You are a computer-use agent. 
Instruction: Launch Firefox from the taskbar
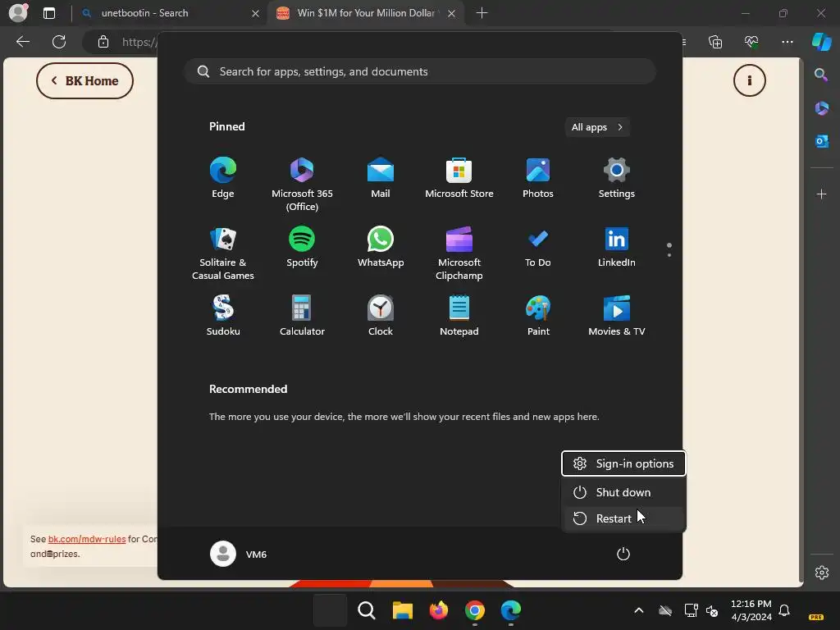click(x=438, y=610)
